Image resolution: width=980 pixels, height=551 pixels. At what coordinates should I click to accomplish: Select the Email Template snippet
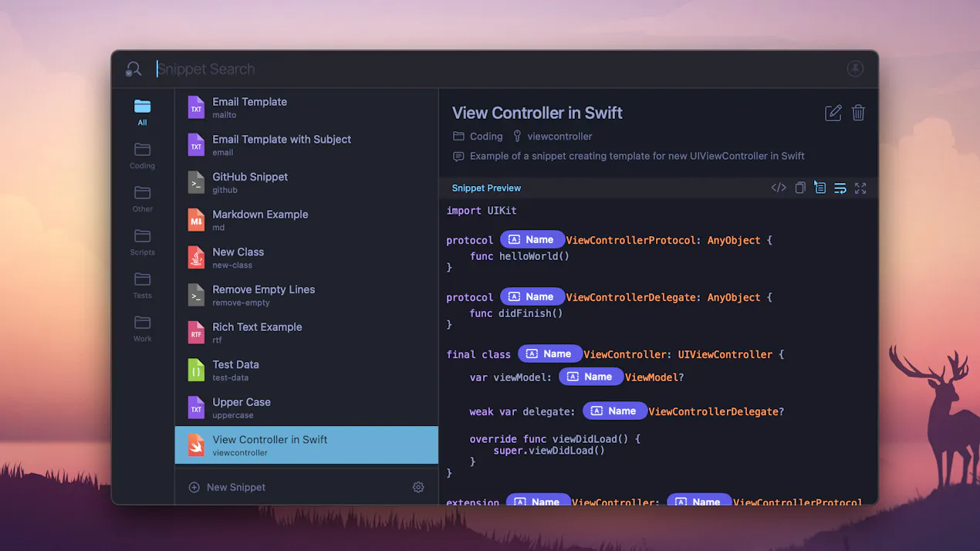[306, 107]
